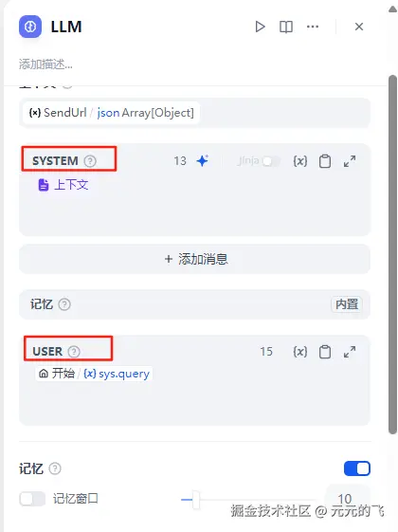The width and height of the screenshot is (398, 532).
Task: Click the AI prompt generator sparkle icon
Action: (203, 160)
